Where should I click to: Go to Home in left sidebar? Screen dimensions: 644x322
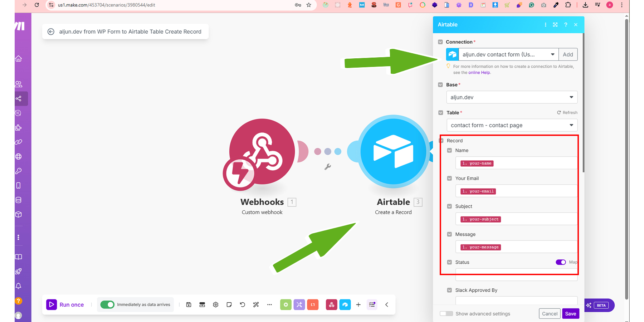tap(19, 59)
